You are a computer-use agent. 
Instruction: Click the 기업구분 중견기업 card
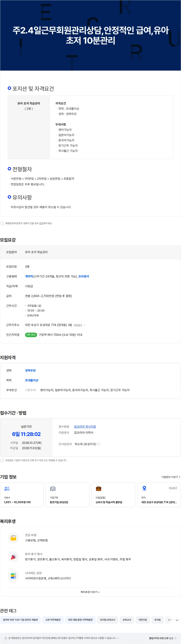tap(68, 495)
